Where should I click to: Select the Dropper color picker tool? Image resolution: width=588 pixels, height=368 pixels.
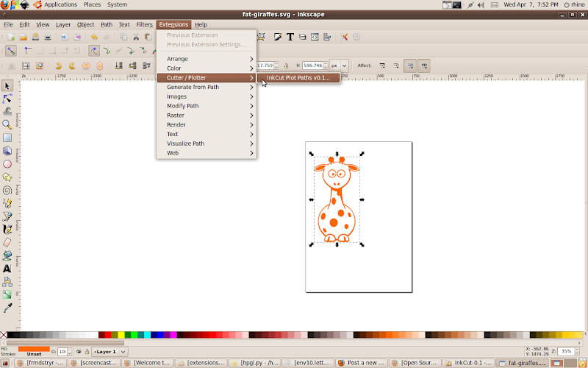point(7,308)
